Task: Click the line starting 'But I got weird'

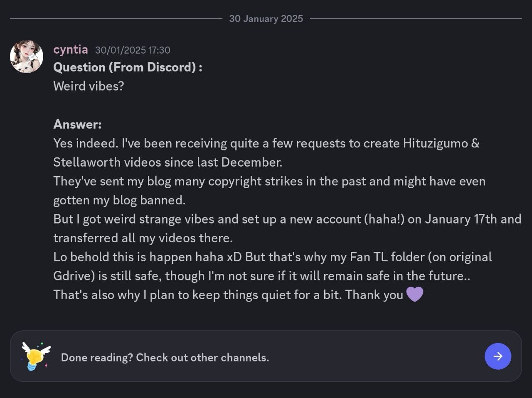Action: [287, 219]
